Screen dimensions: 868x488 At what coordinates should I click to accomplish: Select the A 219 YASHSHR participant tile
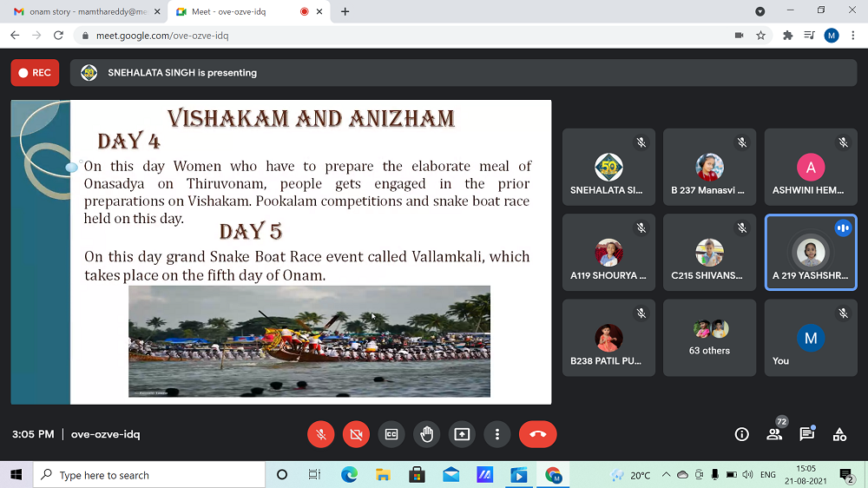(x=811, y=253)
